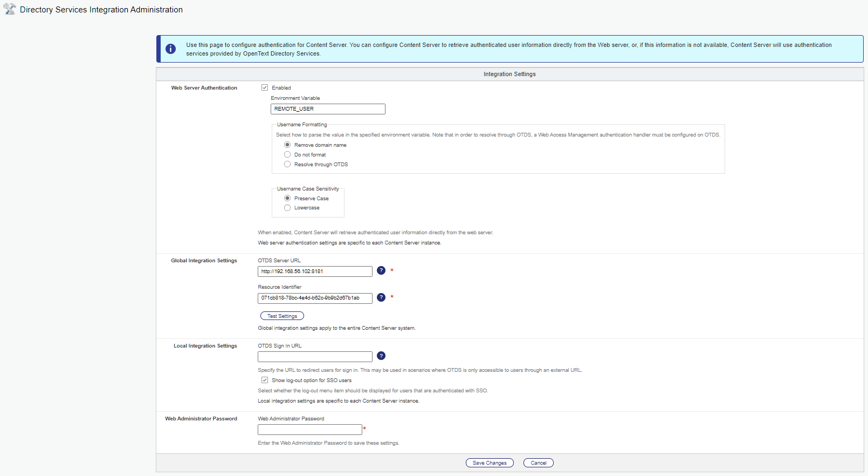
Task: Click the help icon beside OTDS Server URL
Action: pos(381,270)
